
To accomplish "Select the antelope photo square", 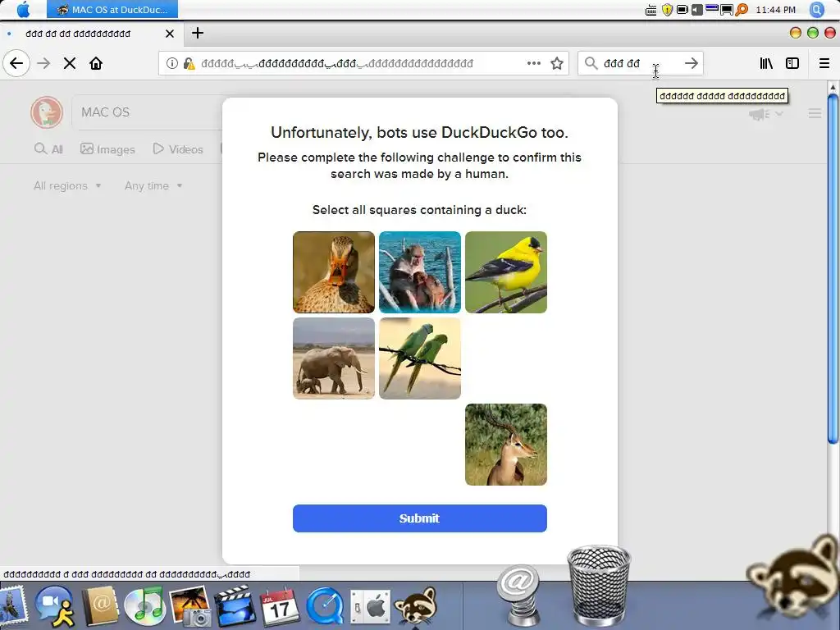I will [506, 445].
